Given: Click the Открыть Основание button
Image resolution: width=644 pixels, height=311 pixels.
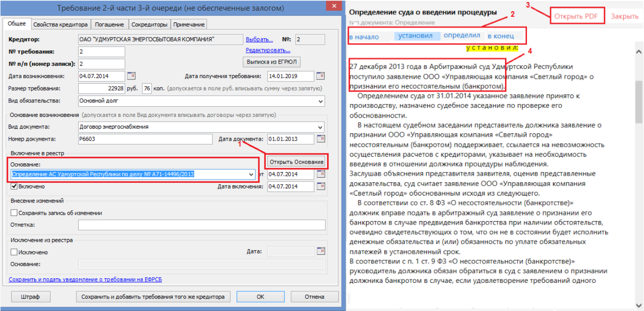Looking at the screenshot, I should point(296,162).
